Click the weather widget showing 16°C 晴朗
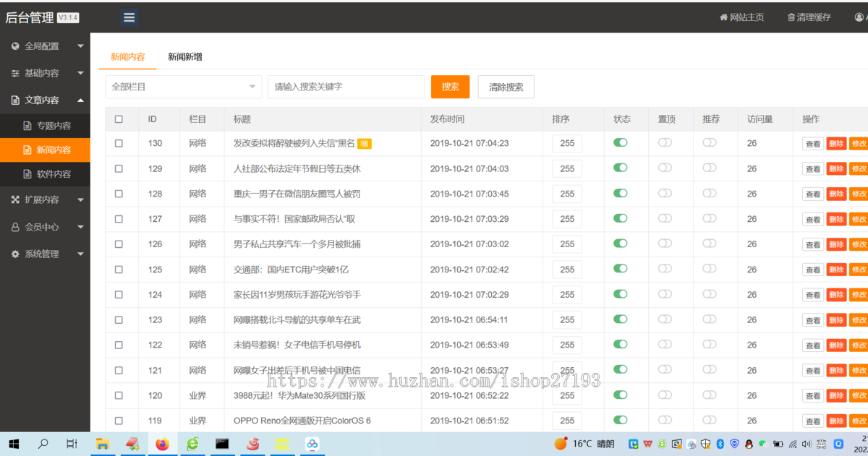 [x=584, y=444]
